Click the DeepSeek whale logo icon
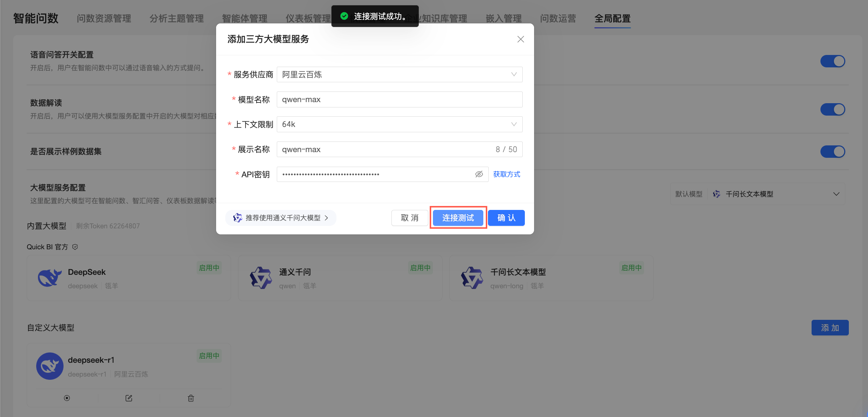Screen dimensions: 868x417 50,278
